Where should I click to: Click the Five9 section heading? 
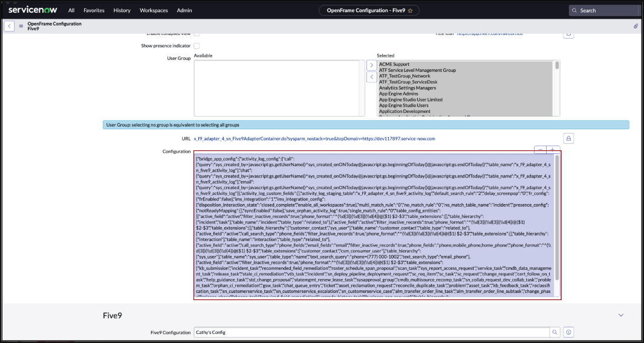[112, 315]
